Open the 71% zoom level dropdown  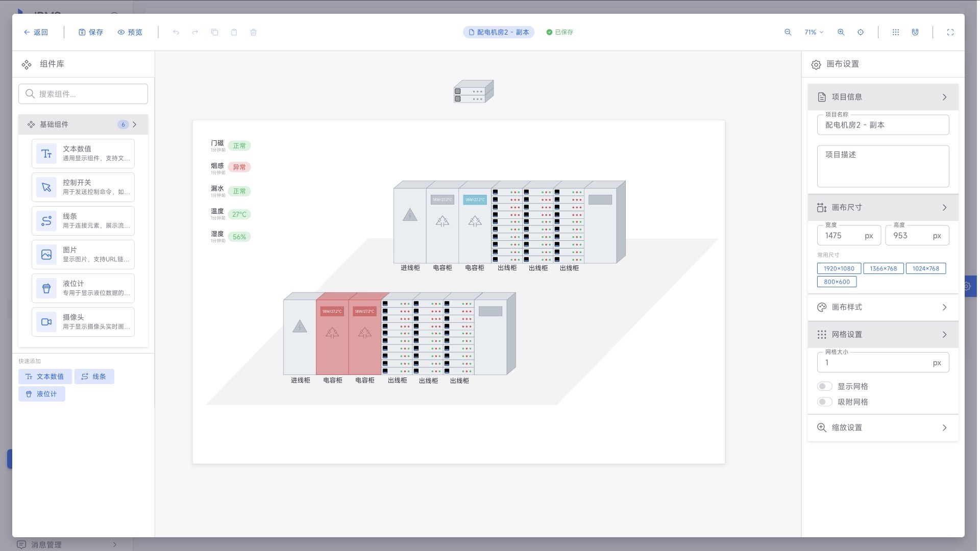tap(814, 32)
